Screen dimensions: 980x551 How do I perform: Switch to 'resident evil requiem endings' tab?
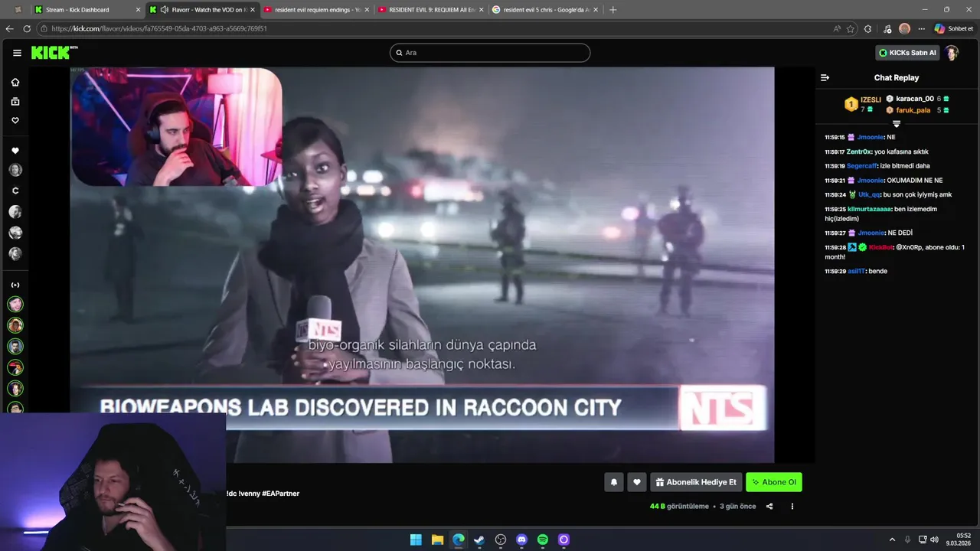coord(315,10)
